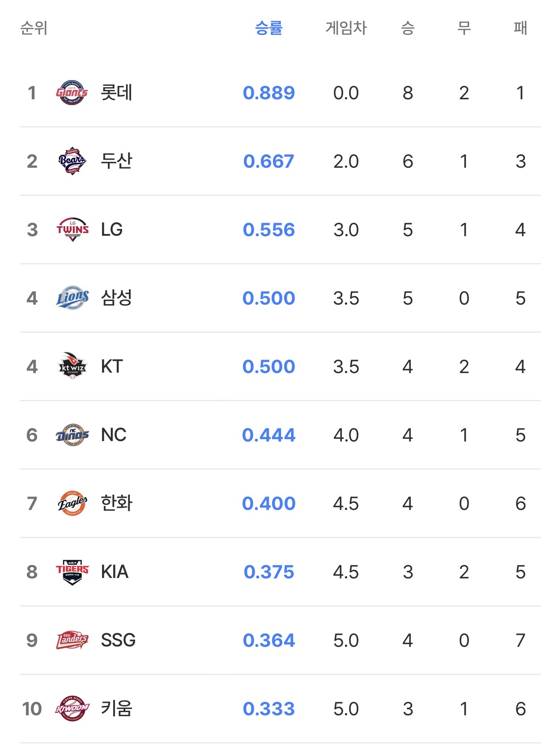Click the 승 wins column header
The height and width of the screenshot is (756, 541).
click(x=408, y=28)
